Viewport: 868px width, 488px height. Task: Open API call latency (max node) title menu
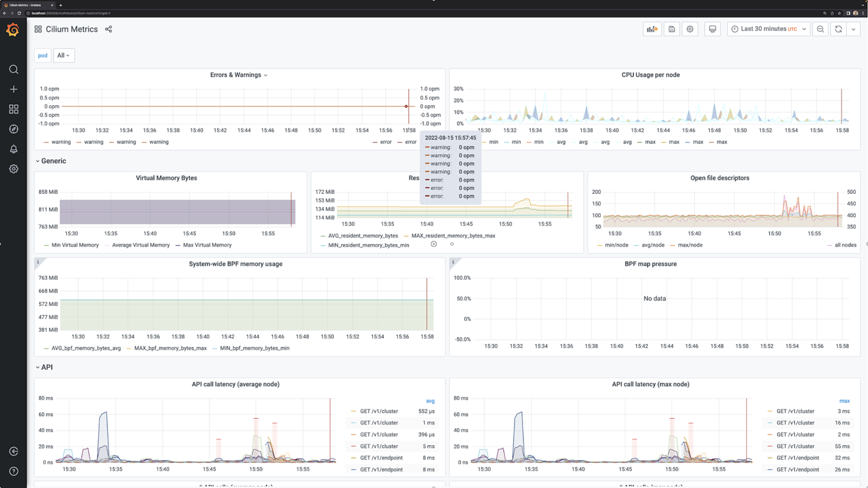coord(650,384)
